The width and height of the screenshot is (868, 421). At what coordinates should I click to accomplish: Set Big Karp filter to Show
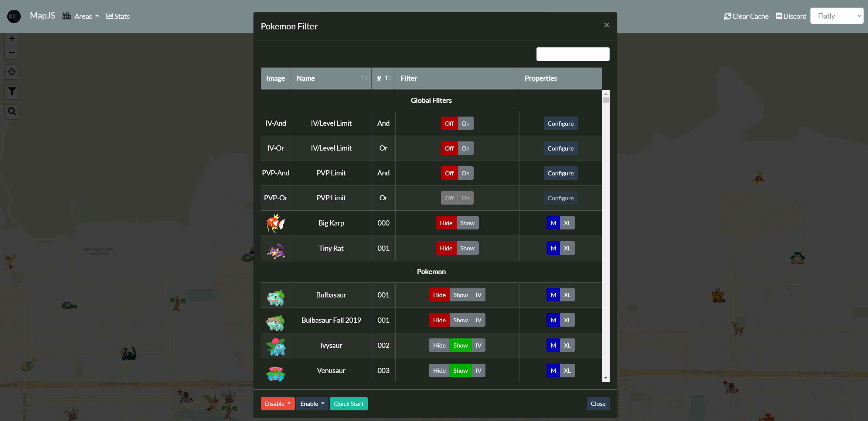click(467, 223)
